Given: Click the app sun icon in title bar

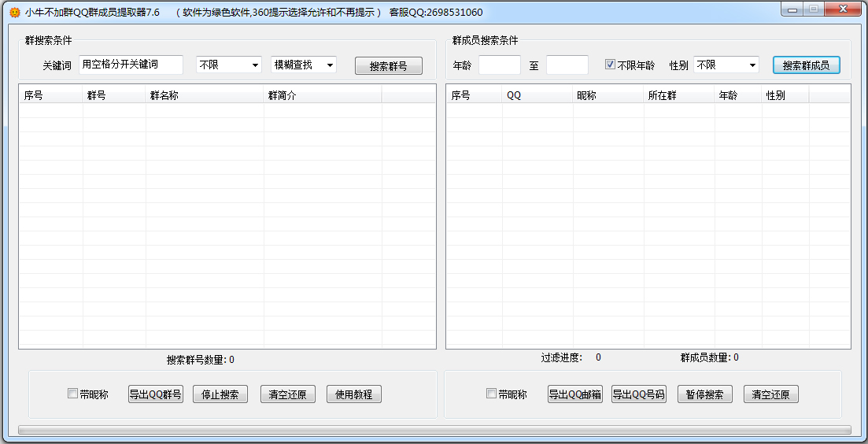Looking at the screenshot, I should [14, 13].
